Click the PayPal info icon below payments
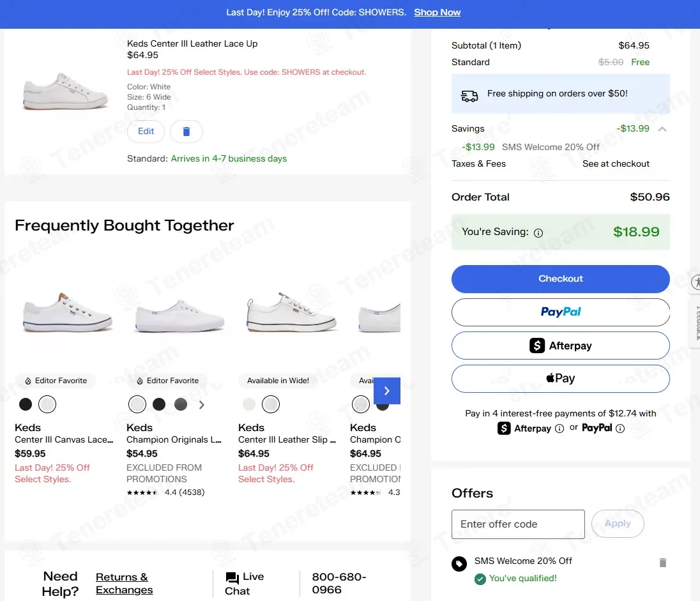Image resolution: width=700 pixels, height=601 pixels. click(x=620, y=429)
